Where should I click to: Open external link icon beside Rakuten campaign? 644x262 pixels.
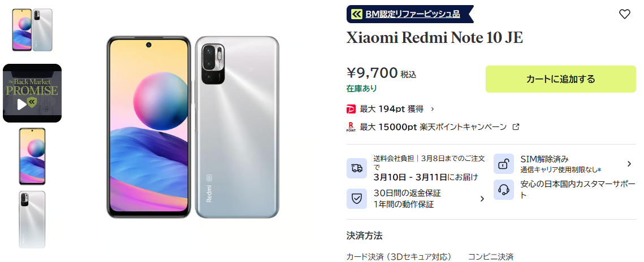(x=516, y=127)
